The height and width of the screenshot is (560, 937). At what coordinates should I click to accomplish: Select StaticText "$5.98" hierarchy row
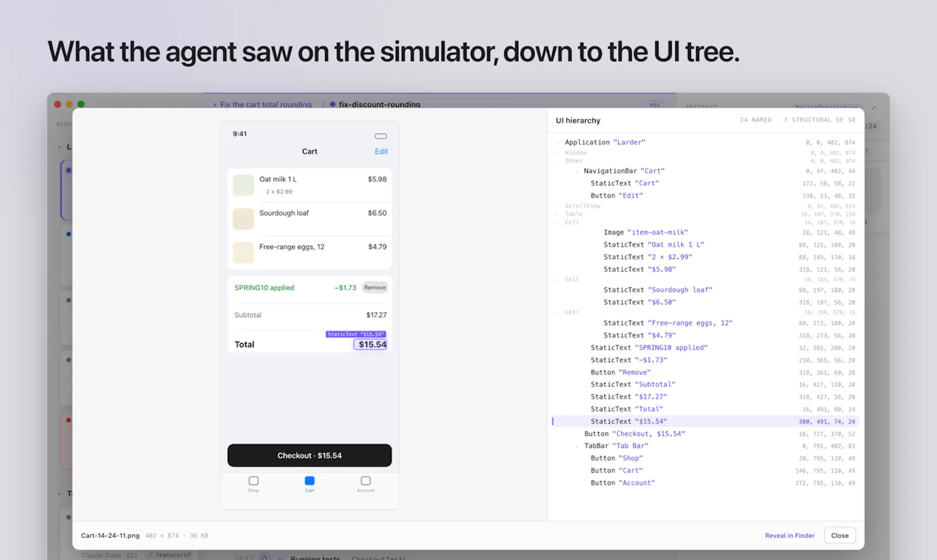(x=705, y=269)
